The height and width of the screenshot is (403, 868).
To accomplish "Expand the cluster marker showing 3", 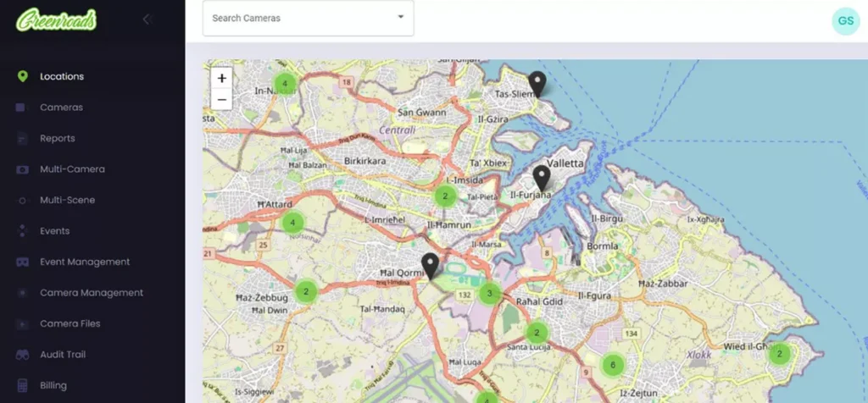I will [x=489, y=294].
